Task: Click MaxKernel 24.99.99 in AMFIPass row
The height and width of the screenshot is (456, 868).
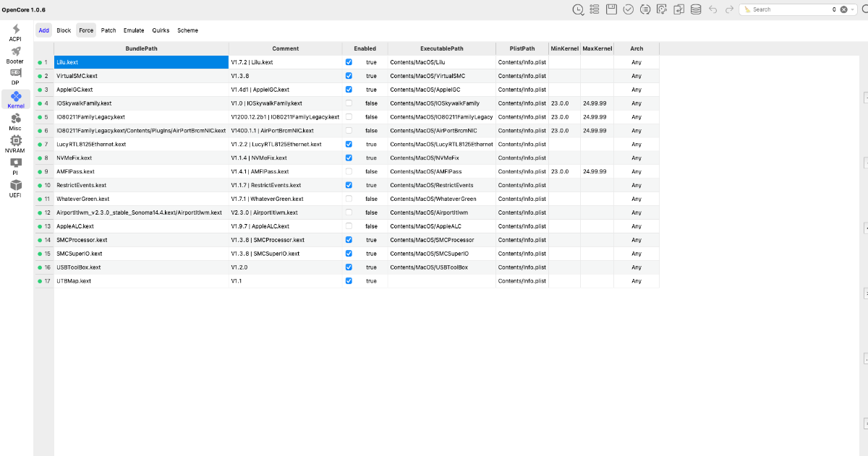Action: click(597, 171)
